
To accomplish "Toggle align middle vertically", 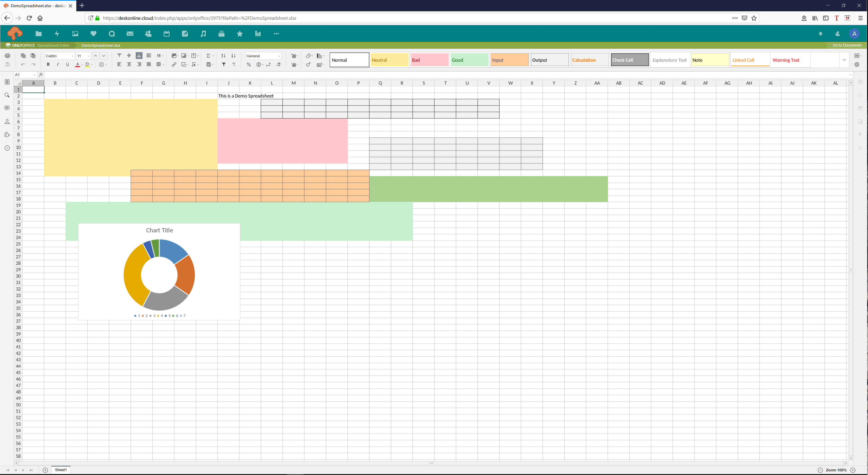I will click(129, 56).
